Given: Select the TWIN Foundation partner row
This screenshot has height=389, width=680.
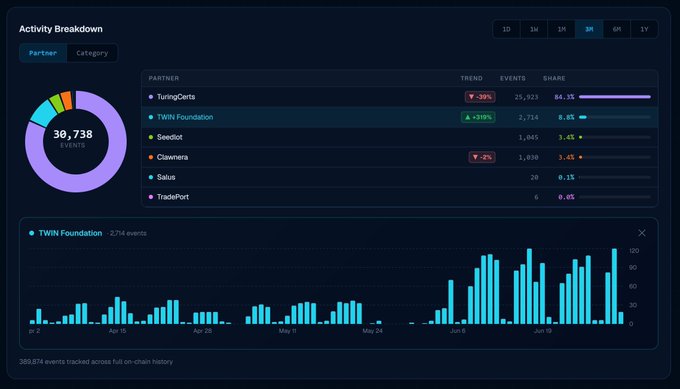Looking at the screenshot, I should (x=399, y=117).
